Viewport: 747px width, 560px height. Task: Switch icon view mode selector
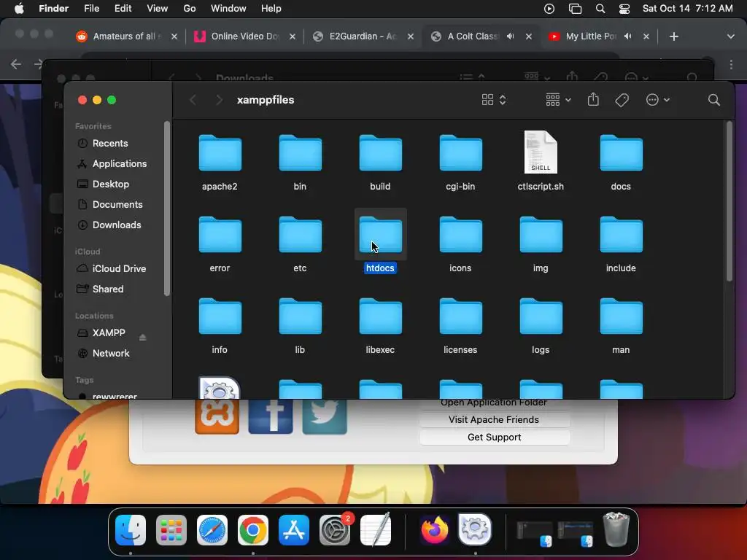pyautogui.click(x=494, y=99)
